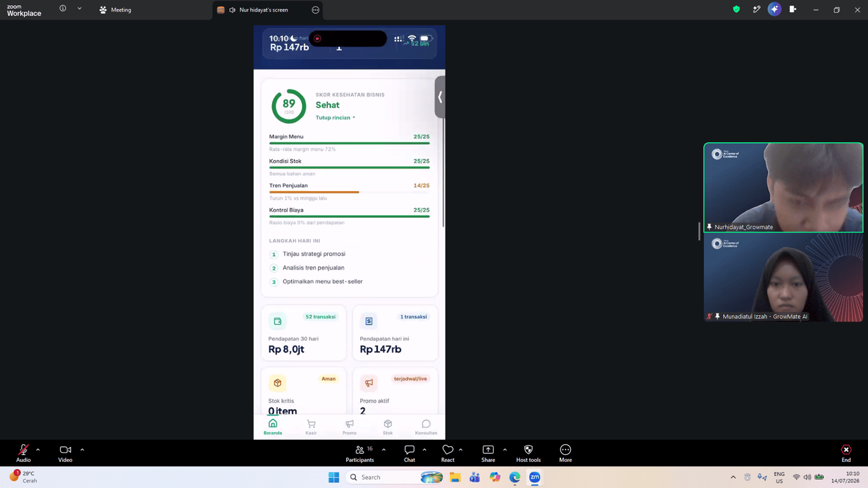Viewport: 868px width, 488px height.
Task: Collapse shared phone side handle arrow
Action: coord(440,97)
